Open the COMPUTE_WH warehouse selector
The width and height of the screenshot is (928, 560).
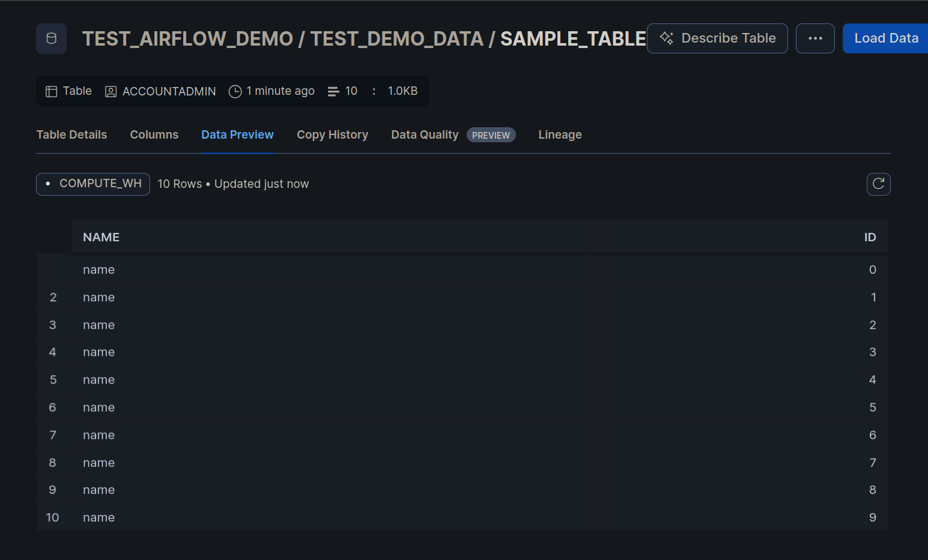point(93,184)
